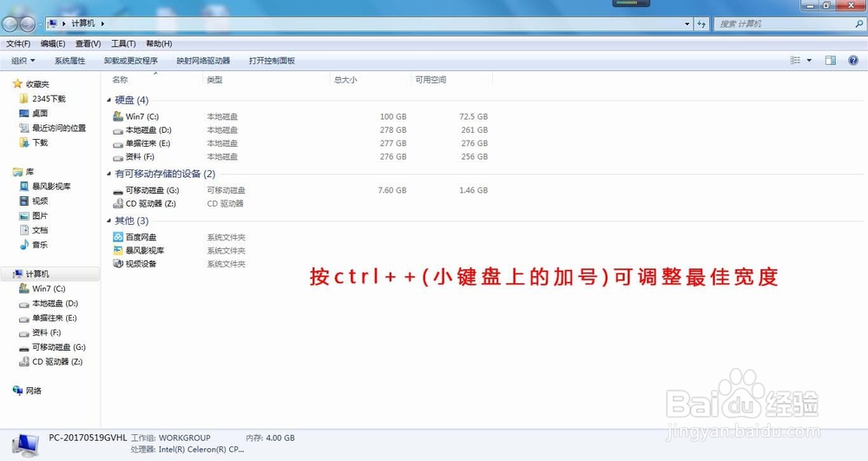Open the 工具(T) menu
The height and width of the screenshot is (461, 868).
coord(123,43)
